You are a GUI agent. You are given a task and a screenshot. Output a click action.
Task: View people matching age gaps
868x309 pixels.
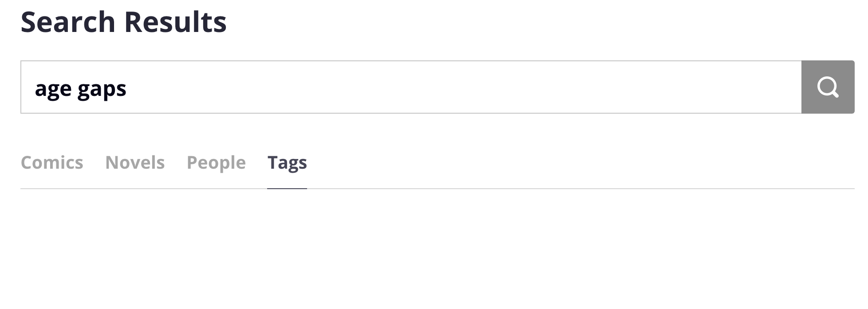click(x=216, y=162)
